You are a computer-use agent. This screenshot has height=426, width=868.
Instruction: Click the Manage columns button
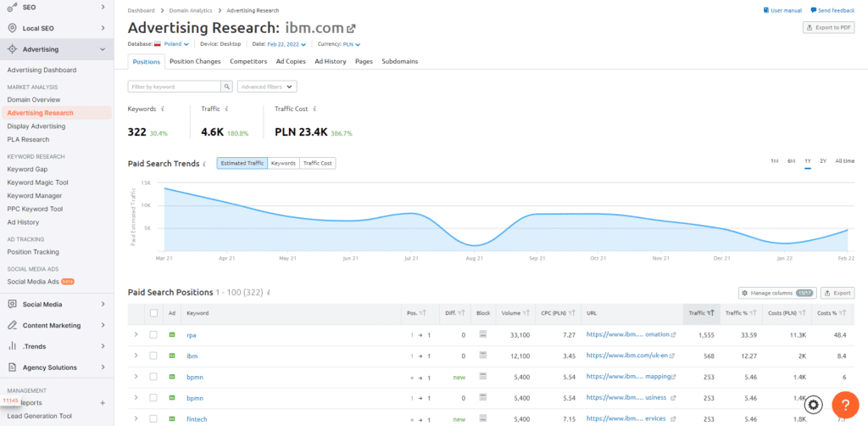pos(778,293)
